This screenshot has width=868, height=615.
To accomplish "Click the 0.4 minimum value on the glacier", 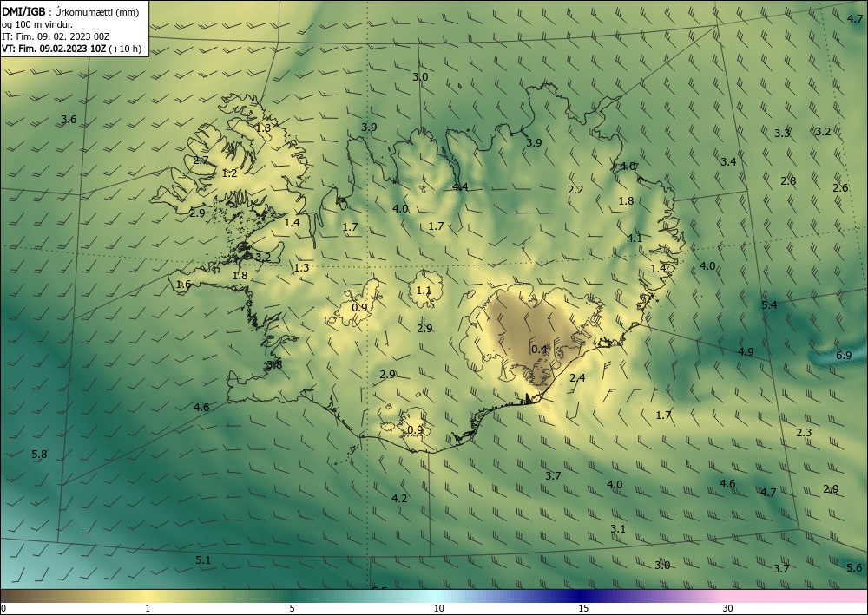I will [x=539, y=350].
